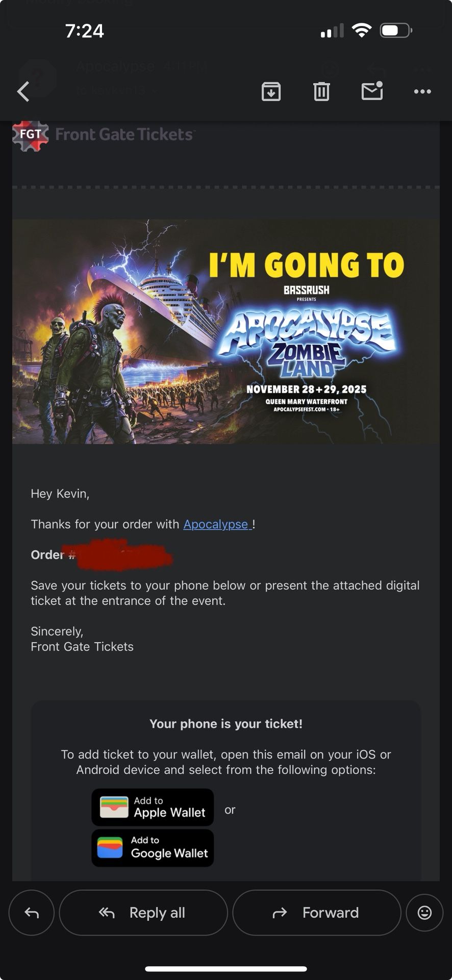452x980 pixels.
Task: Tap the Apple Wallet card icon
Action: click(114, 807)
